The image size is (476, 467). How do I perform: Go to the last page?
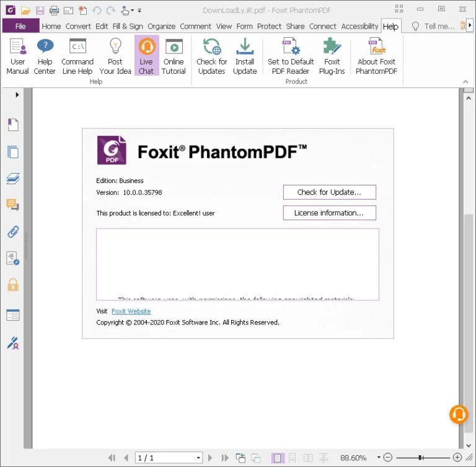[x=225, y=458]
